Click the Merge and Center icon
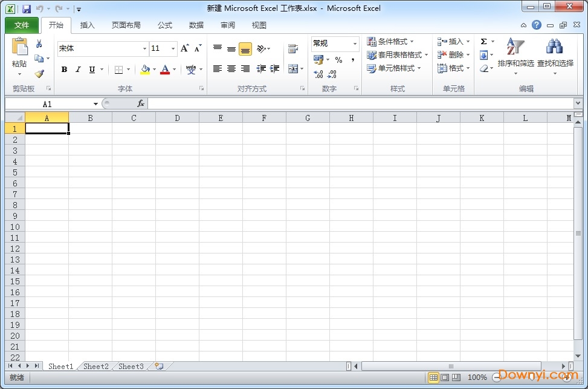This screenshot has width=588, height=389. [292, 68]
